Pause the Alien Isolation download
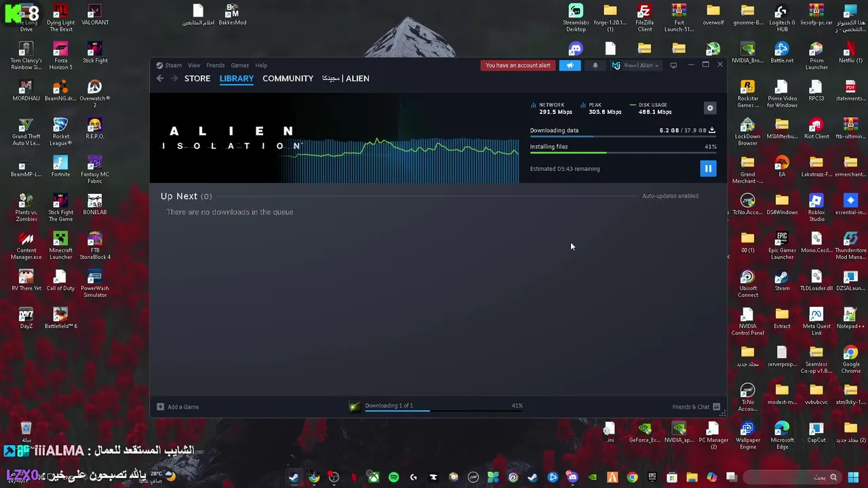Image resolution: width=868 pixels, height=488 pixels. [708, 169]
